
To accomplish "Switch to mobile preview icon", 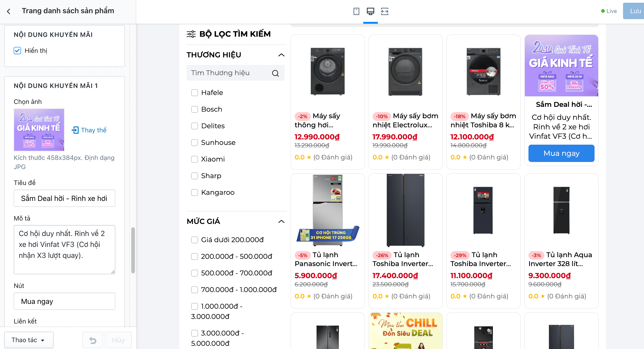I will point(356,11).
